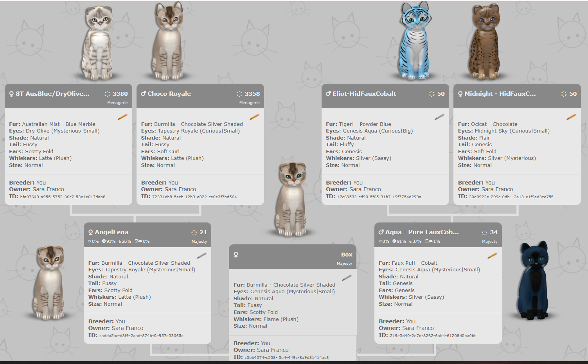The width and height of the screenshot is (588, 364).
Task: Click the Majesty label on Aqua card
Action: tap(490, 242)
